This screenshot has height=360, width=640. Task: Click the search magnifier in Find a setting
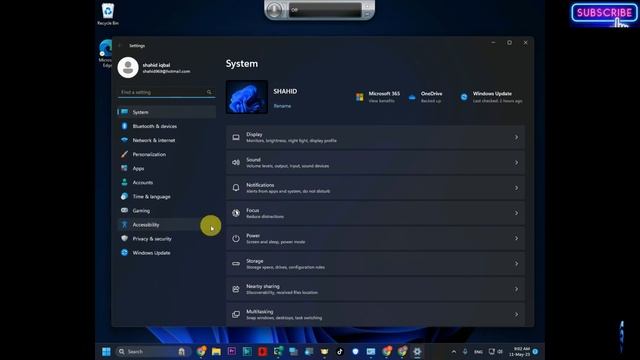[209, 92]
